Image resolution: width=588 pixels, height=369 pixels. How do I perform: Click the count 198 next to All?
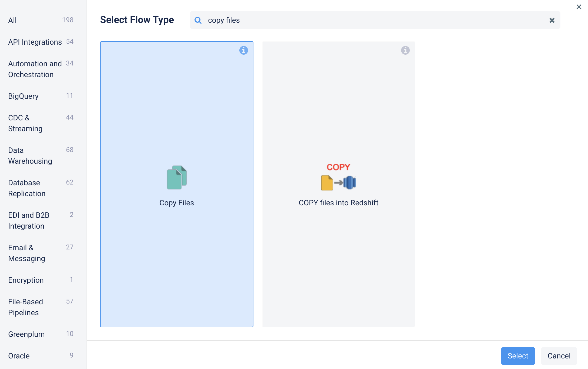coord(68,20)
